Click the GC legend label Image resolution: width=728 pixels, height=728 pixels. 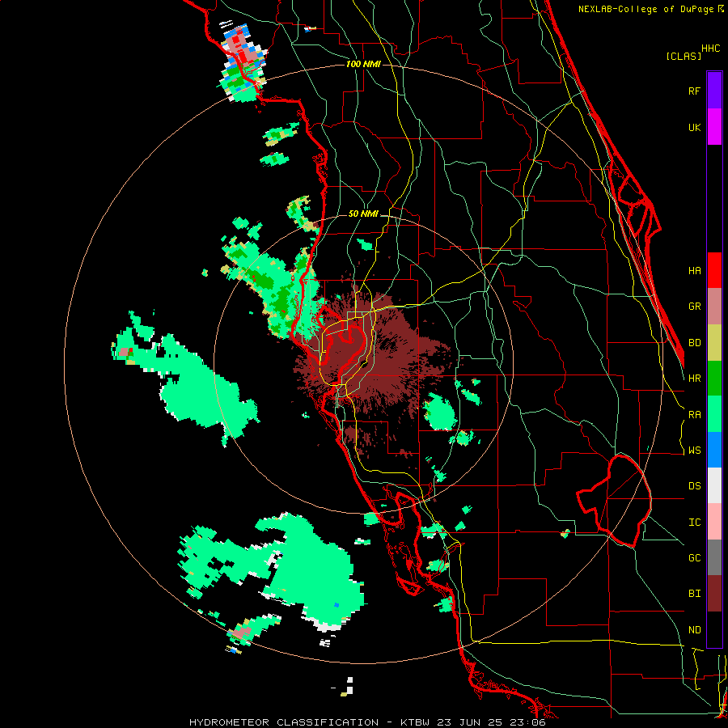pyautogui.click(x=694, y=558)
